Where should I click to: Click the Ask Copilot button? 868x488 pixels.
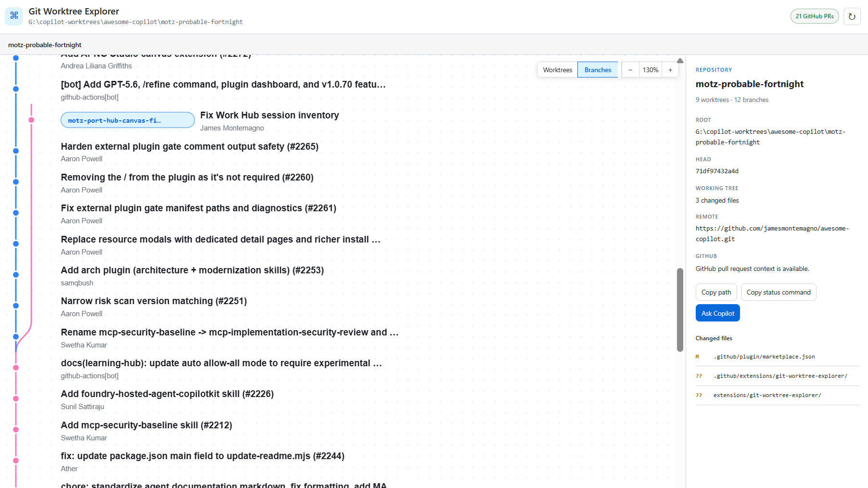point(718,313)
